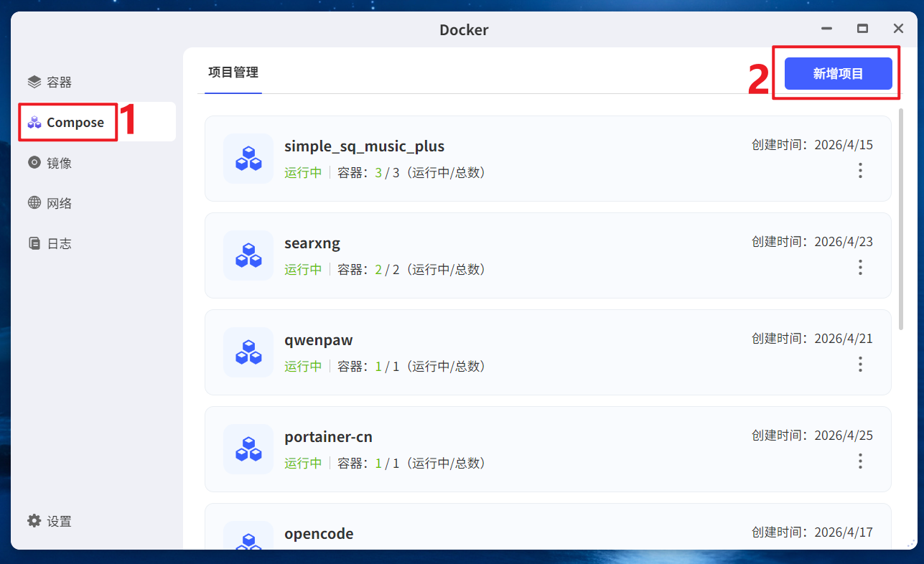Click the simple_sq_music_plus project name
Viewport: 924px width, 564px height.
(x=365, y=146)
